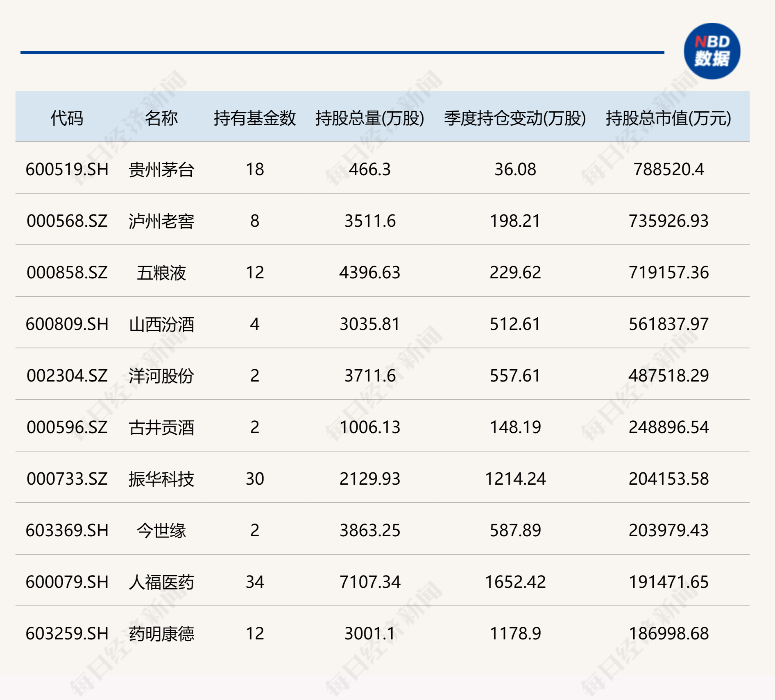
Task: Click the market value 561837.97
Action: (x=668, y=324)
